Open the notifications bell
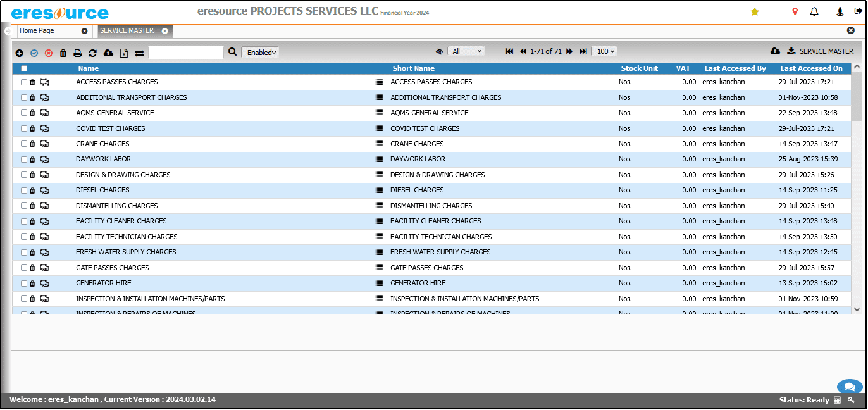This screenshot has height=410, width=868. pyautogui.click(x=814, y=11)
